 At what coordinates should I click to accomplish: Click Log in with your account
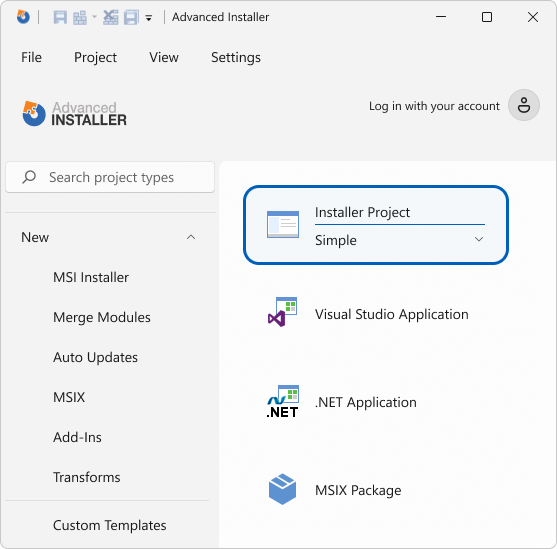pos(434,106)
